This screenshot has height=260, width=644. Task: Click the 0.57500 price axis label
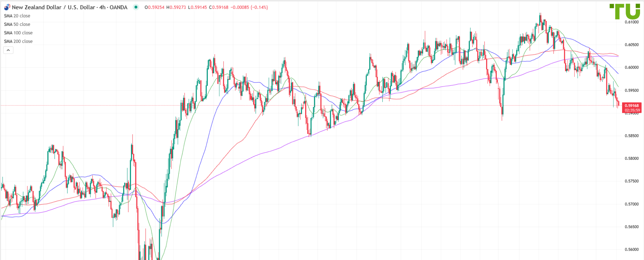(x=632, y=181)
